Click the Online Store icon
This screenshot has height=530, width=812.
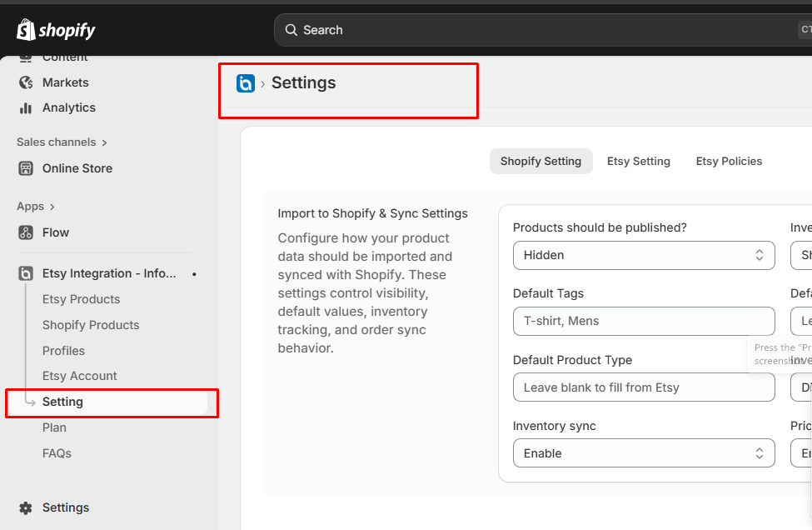coord(26,168)
